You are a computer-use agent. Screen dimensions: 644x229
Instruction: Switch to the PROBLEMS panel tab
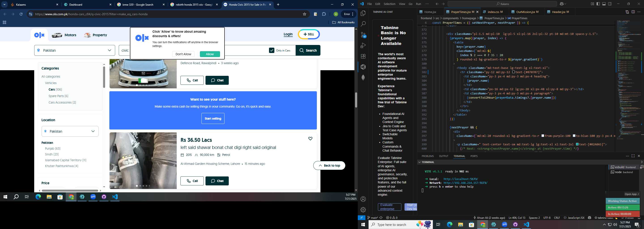[428, 156]
